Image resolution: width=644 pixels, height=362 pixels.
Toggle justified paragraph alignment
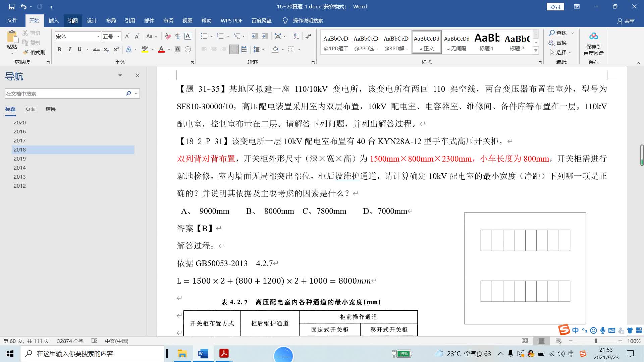[234, 50]
